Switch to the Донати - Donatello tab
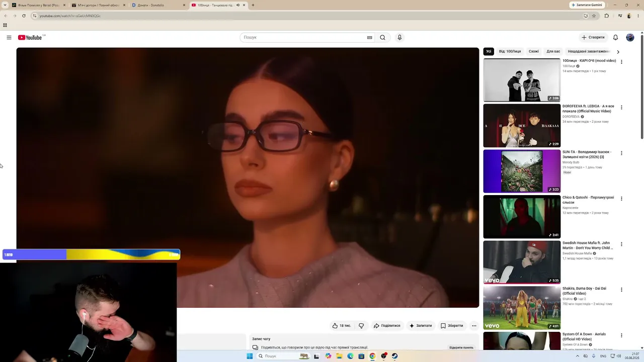Image resolution: width=644 pixels, height=362 pixels. (158, 5)
